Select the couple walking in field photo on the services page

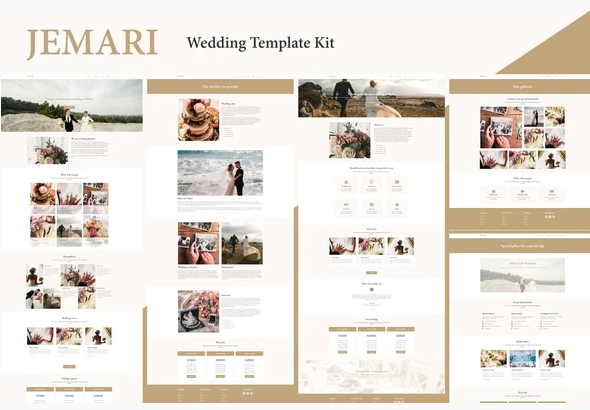[242, 243]
